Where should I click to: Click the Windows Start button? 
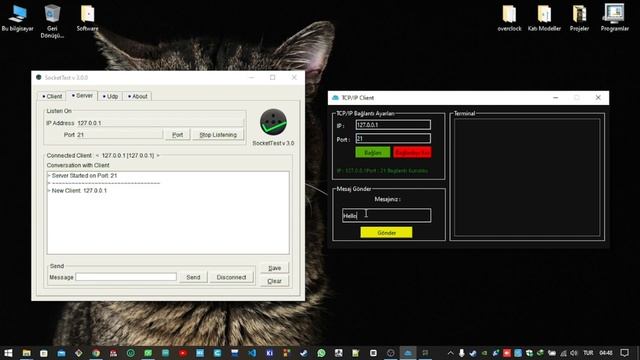[8, 353]
